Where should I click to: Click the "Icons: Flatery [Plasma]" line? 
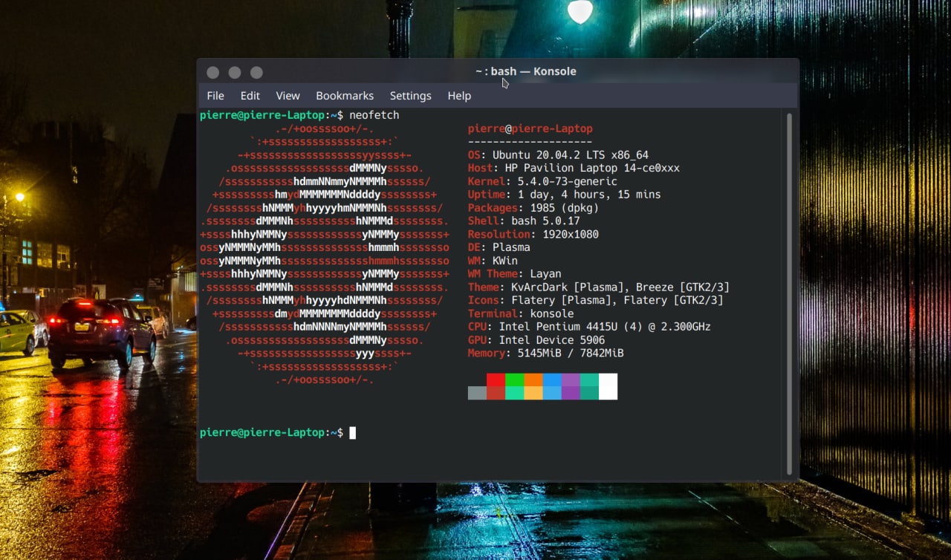[595, 300]
